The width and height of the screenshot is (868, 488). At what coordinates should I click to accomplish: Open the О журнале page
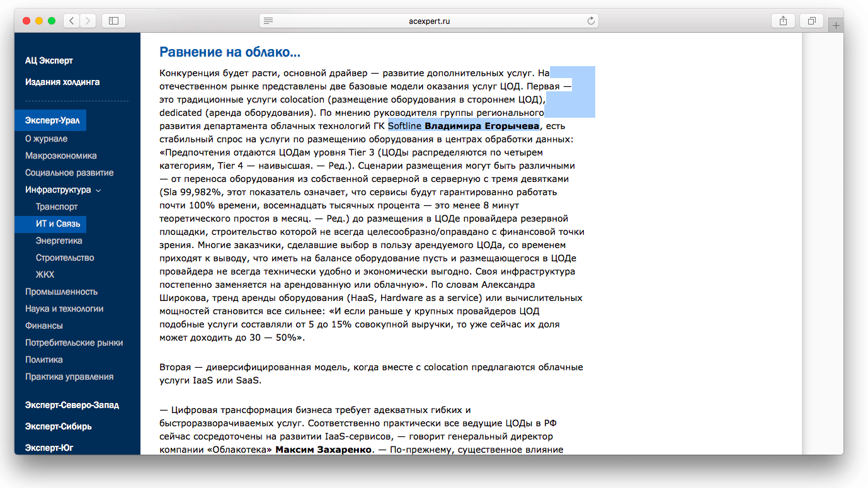[47, 139]
